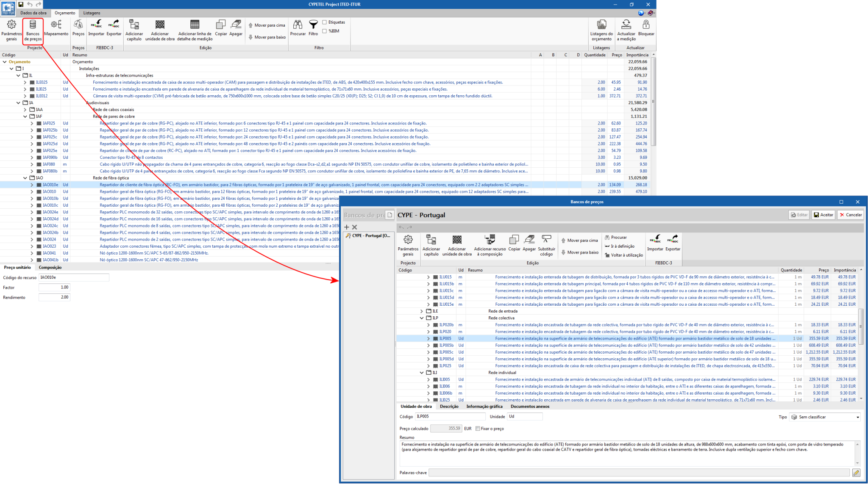Open the Composição tab

coord(50,268)
